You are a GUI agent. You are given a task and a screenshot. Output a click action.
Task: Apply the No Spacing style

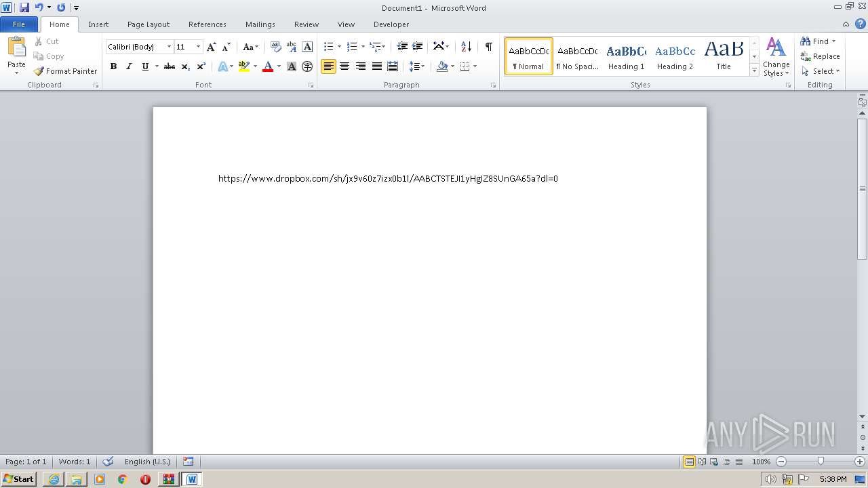pyautogui.click(x=577, y=56)
